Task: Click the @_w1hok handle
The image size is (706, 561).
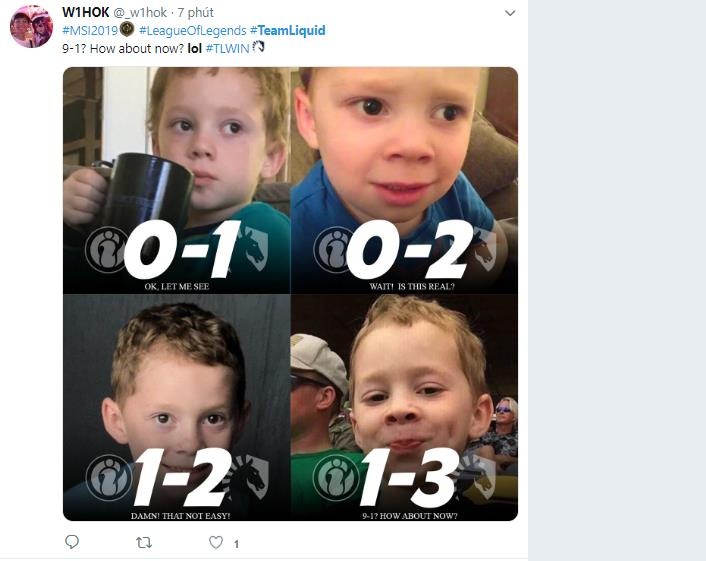Action: pyautogui.click(x=141, y=13)
